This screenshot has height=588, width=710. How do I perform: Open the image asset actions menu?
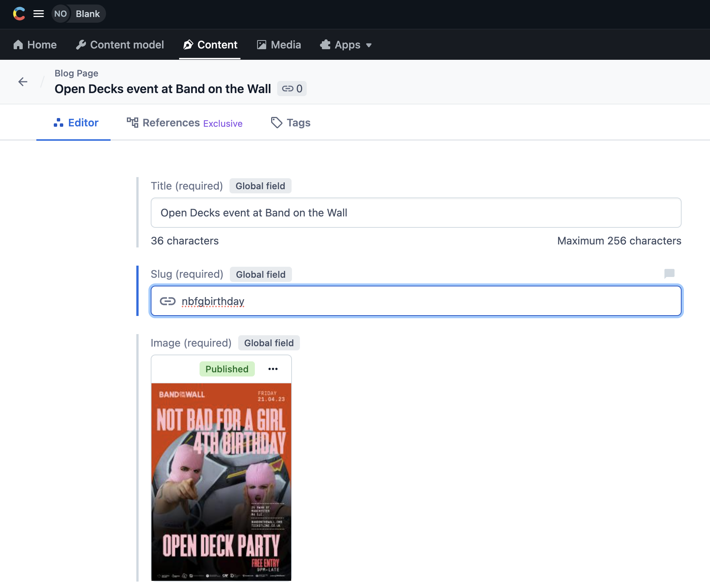point(273,369)
